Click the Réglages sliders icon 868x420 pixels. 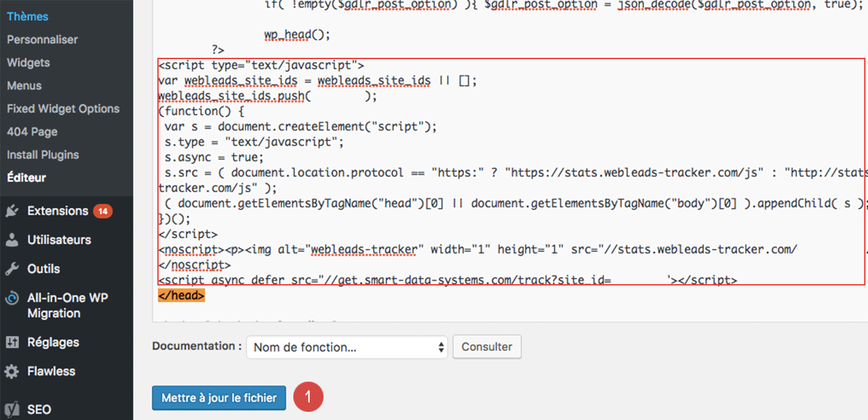pyautogui.click(x=12, y=342)
